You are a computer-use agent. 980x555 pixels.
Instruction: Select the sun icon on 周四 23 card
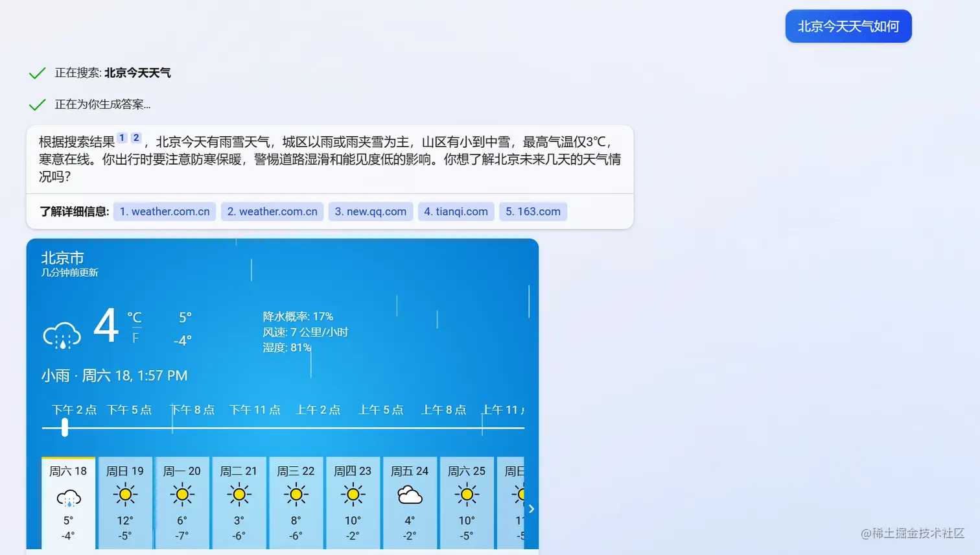point(353,495)
